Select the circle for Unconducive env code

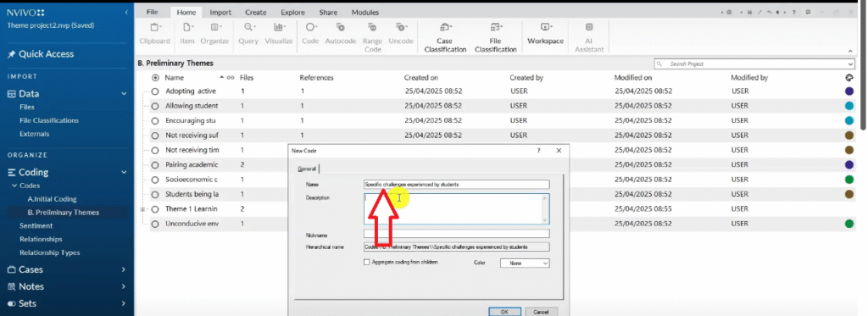(155, 225)
